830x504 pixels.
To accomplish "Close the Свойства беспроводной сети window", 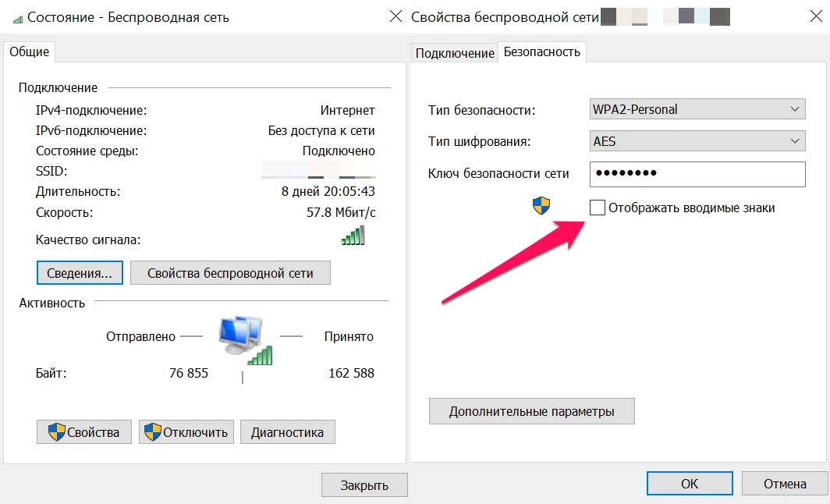I will coord(816,17).
